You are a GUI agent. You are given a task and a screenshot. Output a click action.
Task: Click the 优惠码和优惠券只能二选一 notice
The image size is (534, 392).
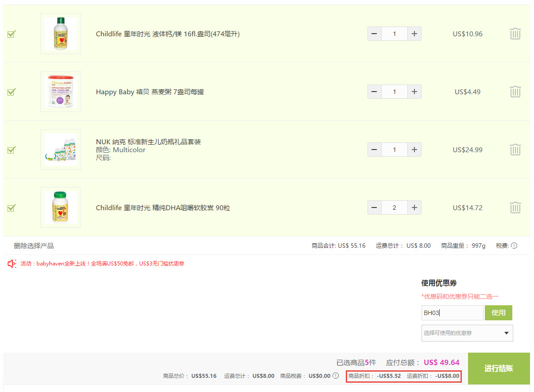point(460,296)
